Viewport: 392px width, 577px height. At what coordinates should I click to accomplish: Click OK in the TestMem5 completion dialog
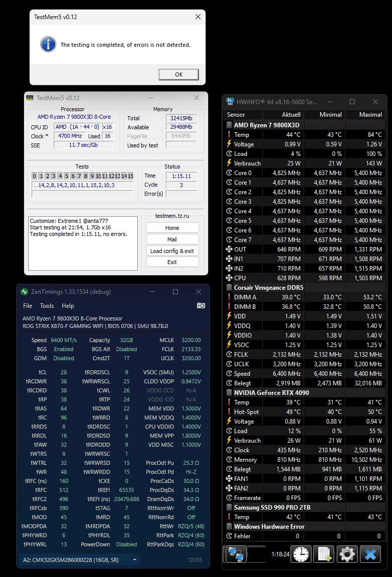tap(179, 74)
